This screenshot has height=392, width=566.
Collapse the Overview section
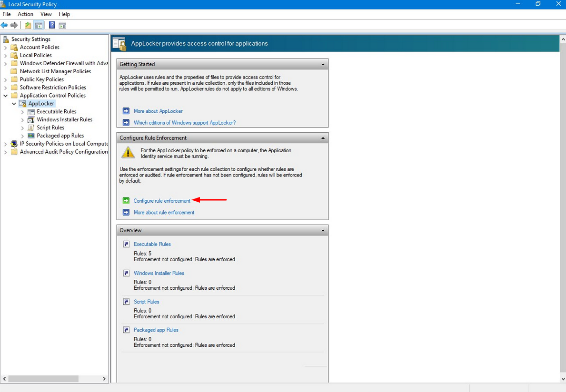click(323, 230)
